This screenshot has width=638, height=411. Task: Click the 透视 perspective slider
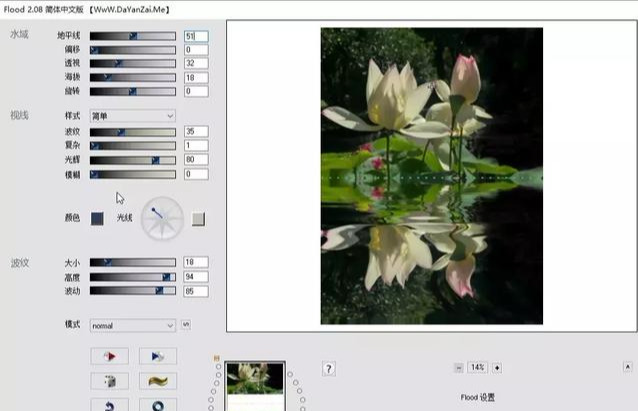133,63
